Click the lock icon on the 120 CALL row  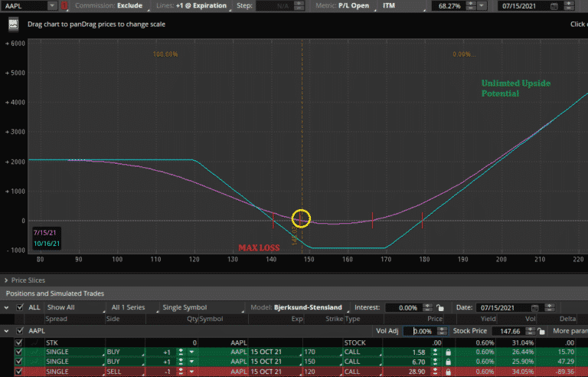[447, 371]
